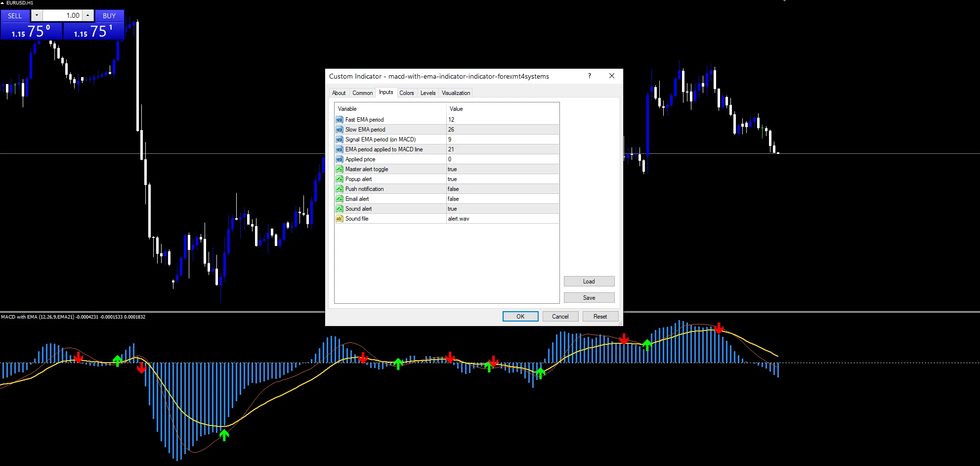Toggle the Email alert false value
This screenshot has height=466, width=980.
503,199
